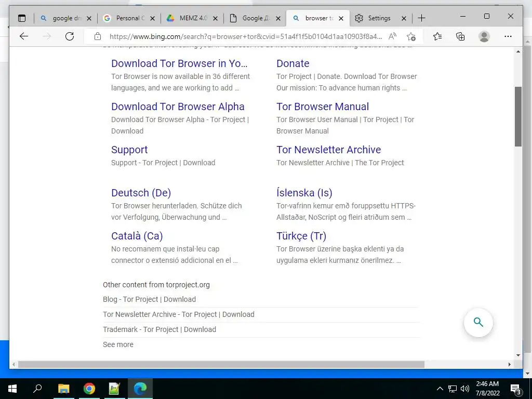Open the Support link

pyautogui.click(x=129, y=150)
